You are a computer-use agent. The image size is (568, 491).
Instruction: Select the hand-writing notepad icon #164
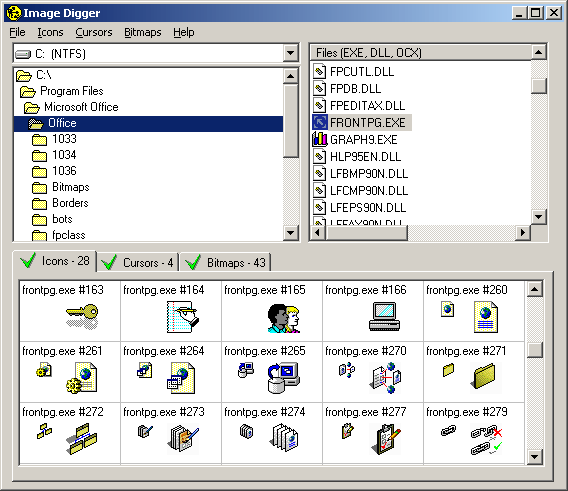[x=182, y=317]
